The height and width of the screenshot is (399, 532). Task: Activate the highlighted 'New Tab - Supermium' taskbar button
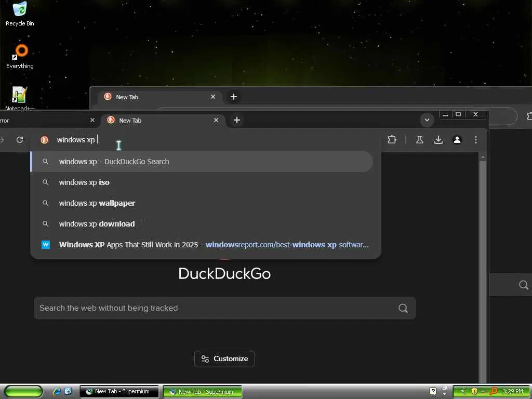[x=203, y=392]
